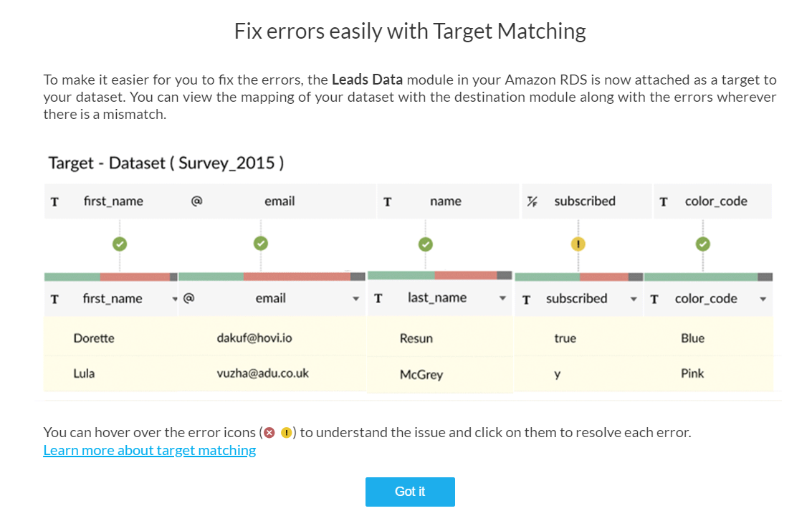This screenshot has width=812, height=521.
Task: Click green check icon under target first_name
Action: tap(120, 244)
